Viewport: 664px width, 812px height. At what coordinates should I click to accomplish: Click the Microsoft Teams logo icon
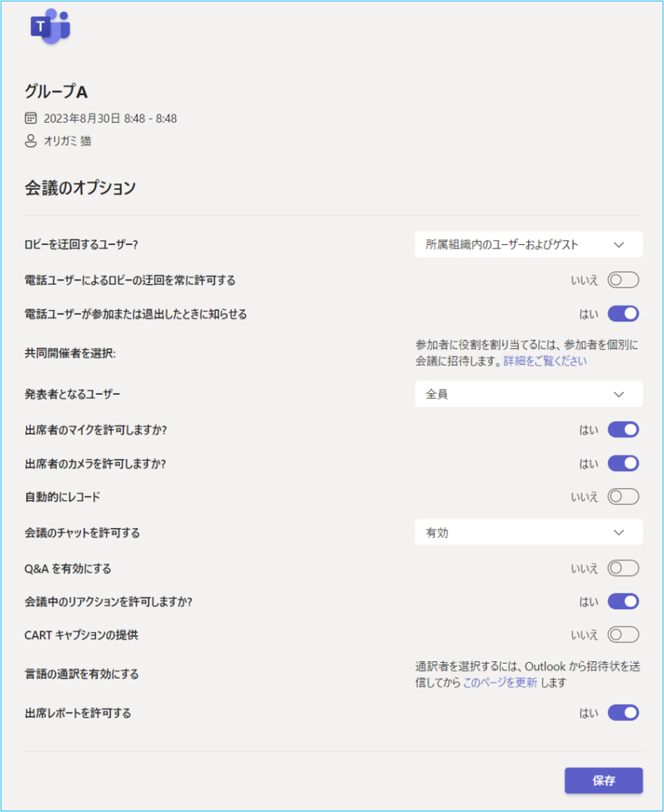click(50, 27)
